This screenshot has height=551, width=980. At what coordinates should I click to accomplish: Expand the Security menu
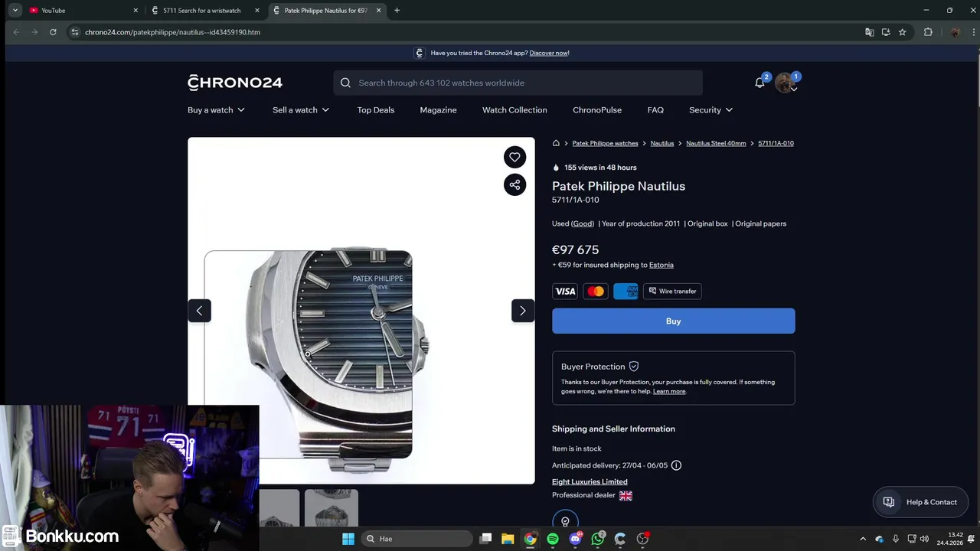coord(710,110)
